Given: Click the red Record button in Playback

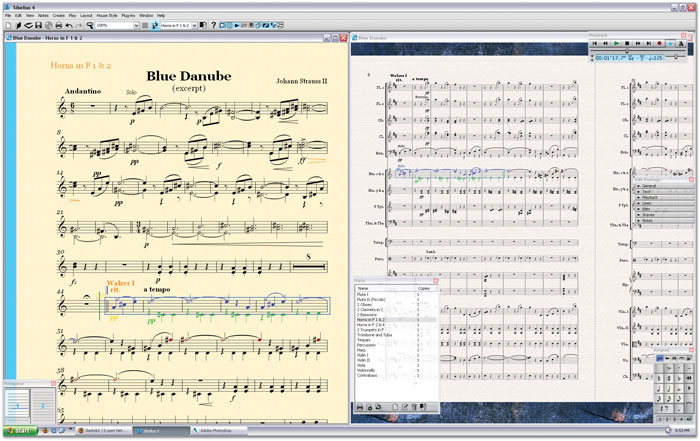Looking at the screenshot, I should 659,43.
